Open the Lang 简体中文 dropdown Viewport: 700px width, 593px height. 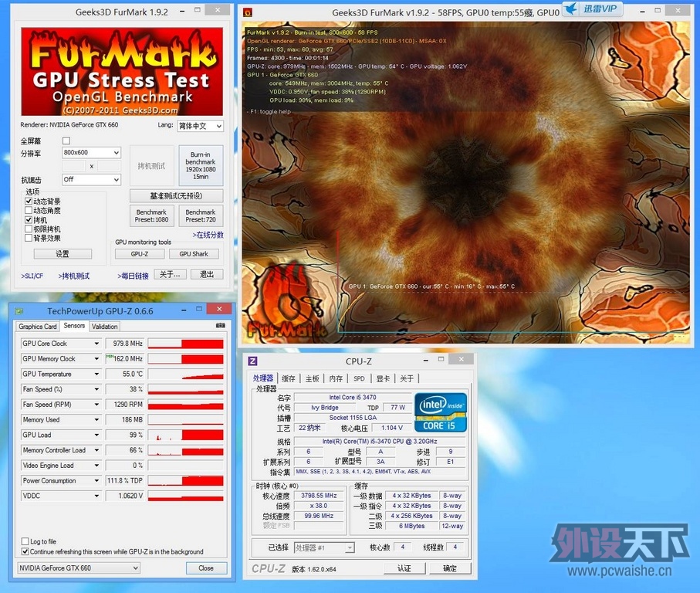[201, 126]
